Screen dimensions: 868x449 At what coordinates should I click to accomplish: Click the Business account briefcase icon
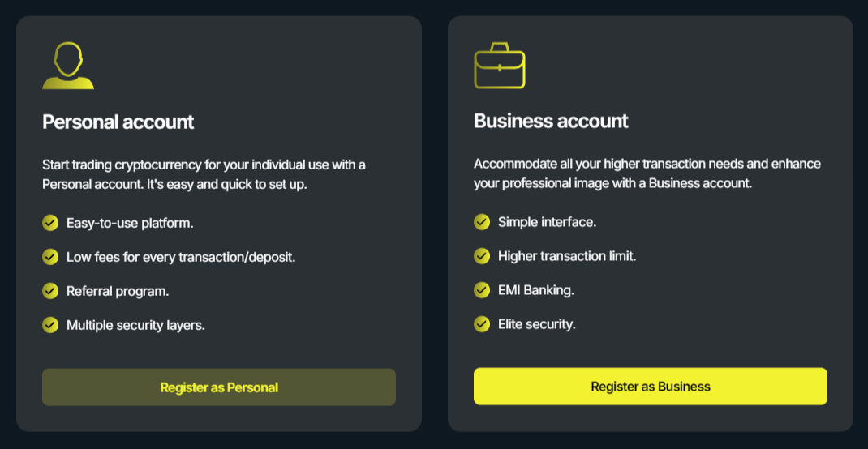pyautogui.click(x=499, y=66)
